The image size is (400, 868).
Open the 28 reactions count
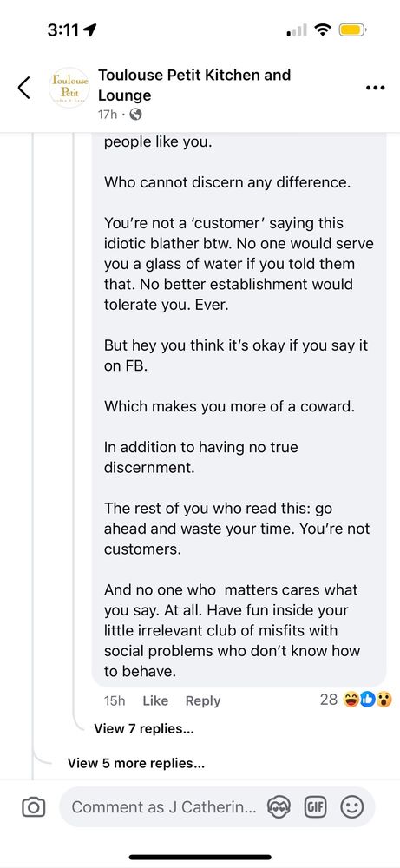click(x=329, y=700)
